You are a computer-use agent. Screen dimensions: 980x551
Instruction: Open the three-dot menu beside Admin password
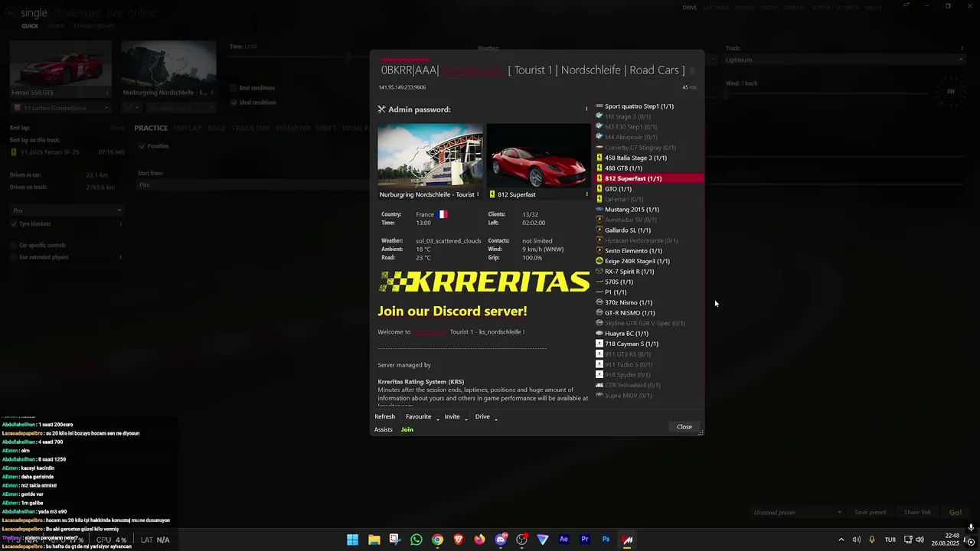[x=586, y=109]
